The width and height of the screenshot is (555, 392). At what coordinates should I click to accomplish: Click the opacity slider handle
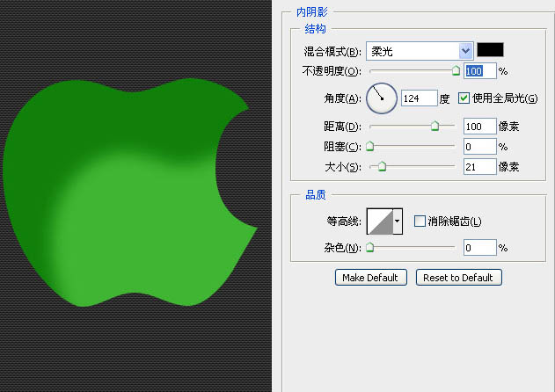[x=456, y=70]
